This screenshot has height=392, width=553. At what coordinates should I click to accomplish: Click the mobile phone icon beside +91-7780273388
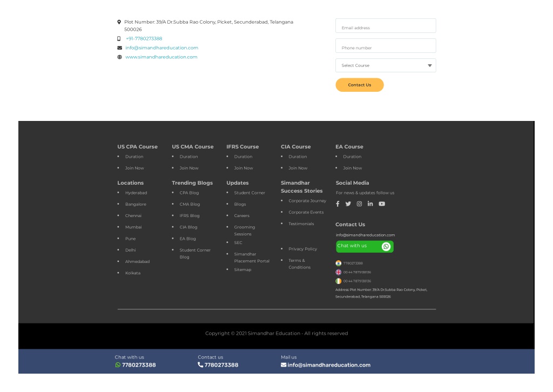point(119,38)
